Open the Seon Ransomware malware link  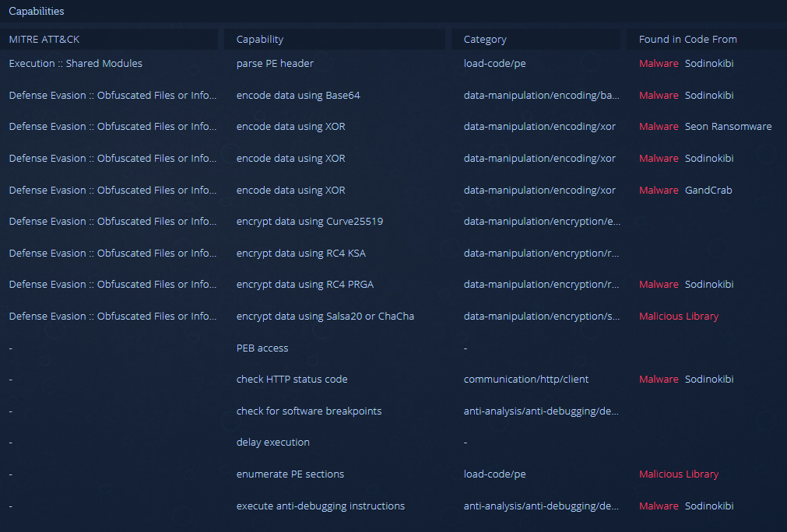tap(728, 127)
